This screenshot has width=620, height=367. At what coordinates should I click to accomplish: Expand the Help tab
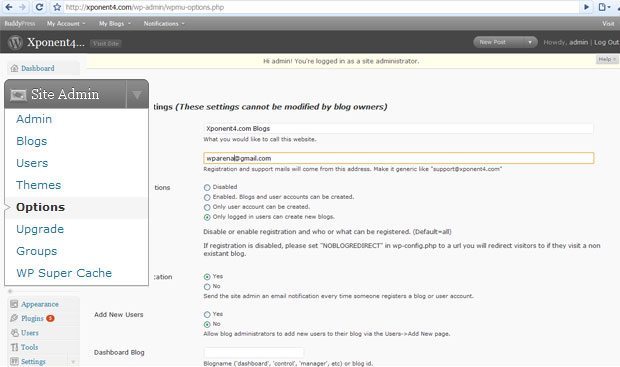pyautogui.click(x=607, y=59)
